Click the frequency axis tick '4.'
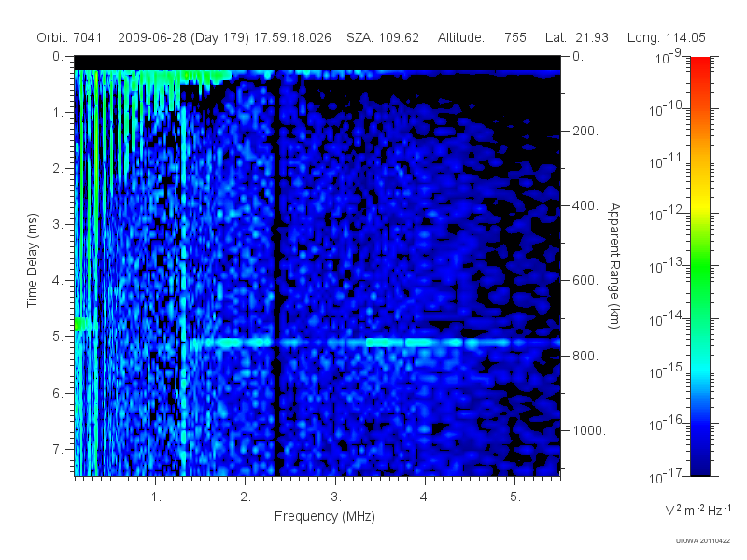The width and height of the screenshot is (747, 560). (426, 497)
